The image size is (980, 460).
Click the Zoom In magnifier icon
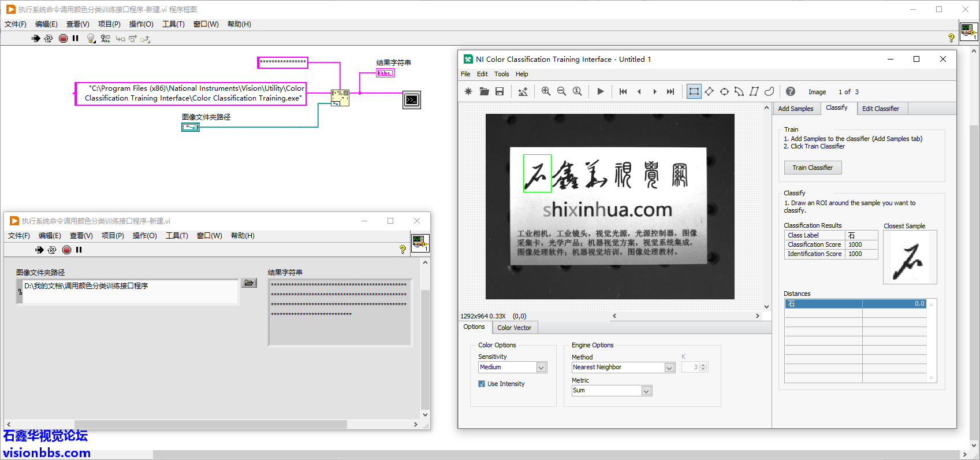[x=546, y=91]
